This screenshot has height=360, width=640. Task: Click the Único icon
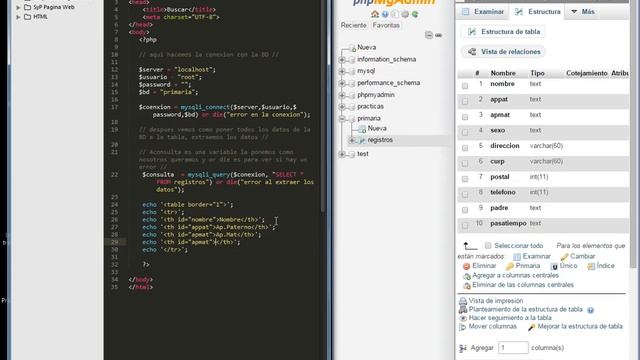[554, 266]
